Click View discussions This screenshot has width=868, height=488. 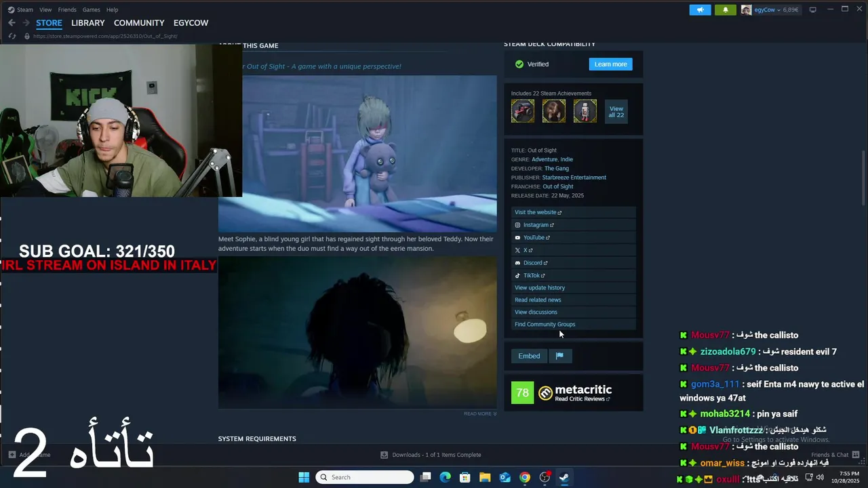(x=574, y=312)
